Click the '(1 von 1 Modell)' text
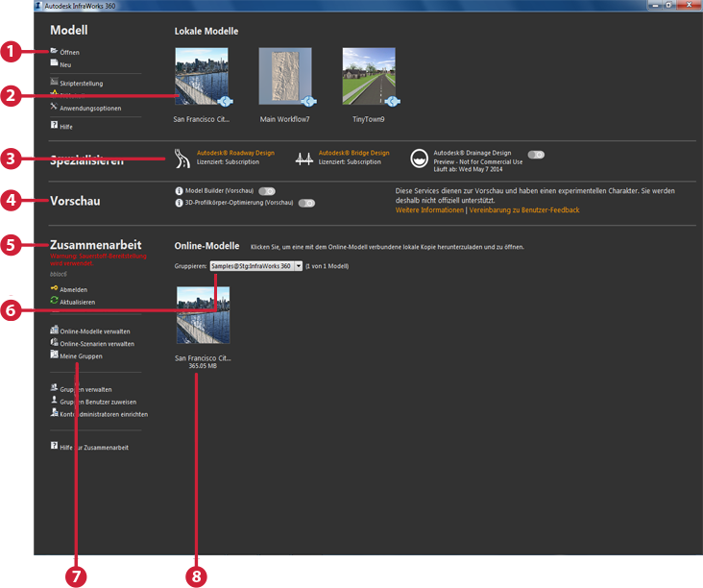This screenshot has height=588, width=703. point(327,266)
